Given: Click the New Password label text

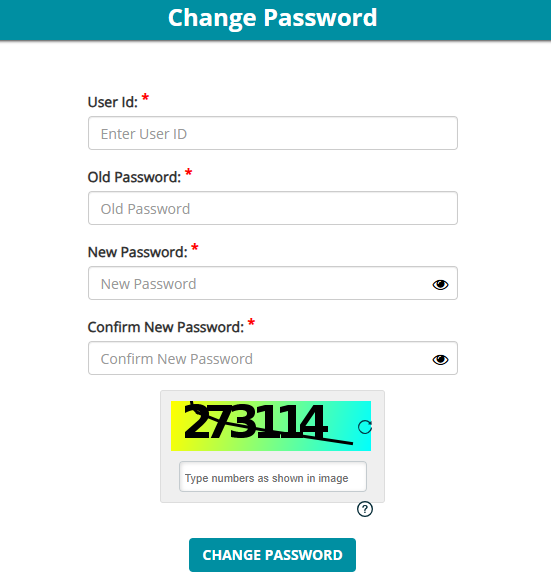Looking at the screenshot, I should [x=137, y=252].
